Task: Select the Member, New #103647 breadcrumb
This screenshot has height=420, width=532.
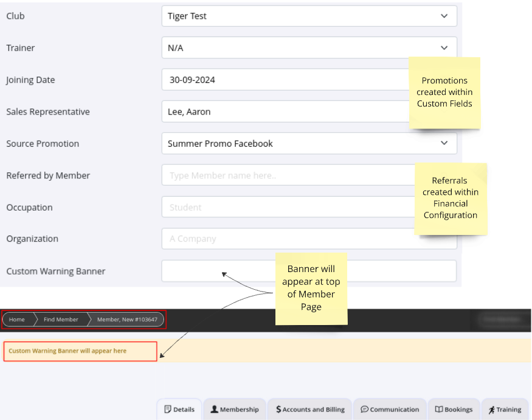Action: coord(127,320)
